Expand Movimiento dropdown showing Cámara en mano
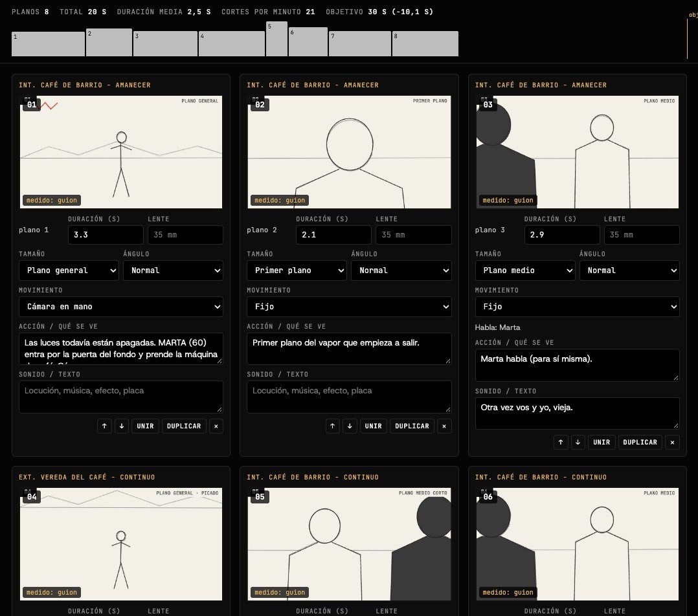 tap(121, 307)
